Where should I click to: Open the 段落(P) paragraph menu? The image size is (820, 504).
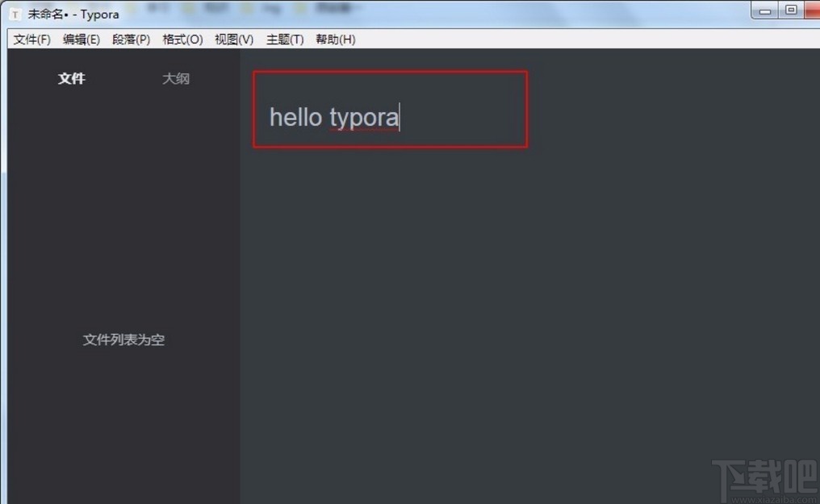point(130,39)
